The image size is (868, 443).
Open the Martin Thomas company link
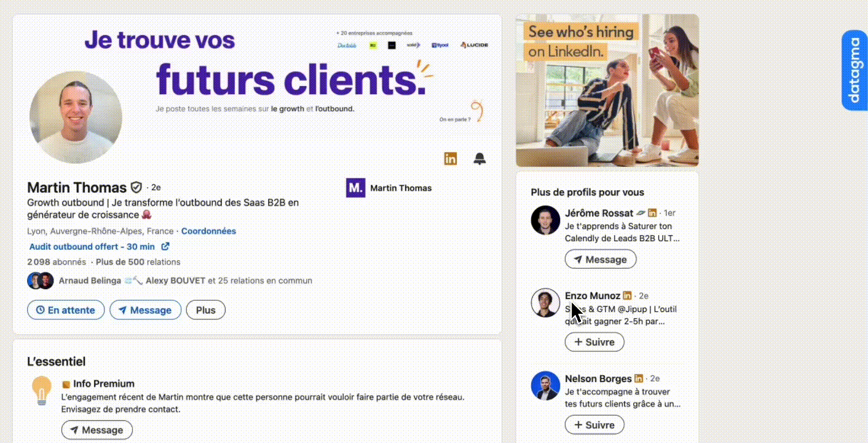[401, 188]
